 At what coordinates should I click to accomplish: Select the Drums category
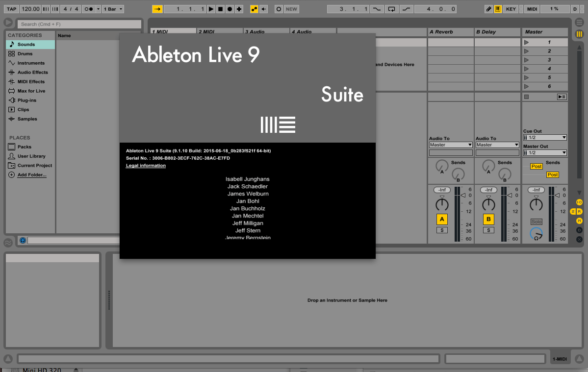click(30, 53)
